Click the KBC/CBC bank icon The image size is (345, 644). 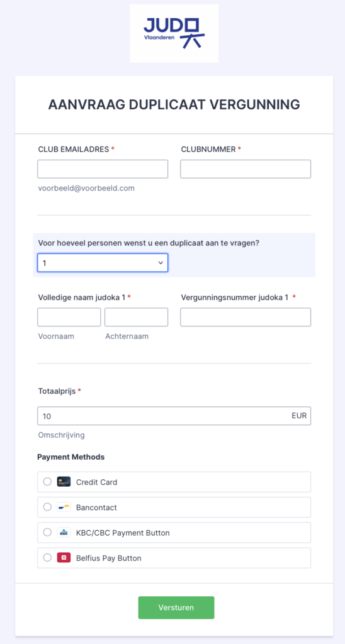(x=64, y=533)
